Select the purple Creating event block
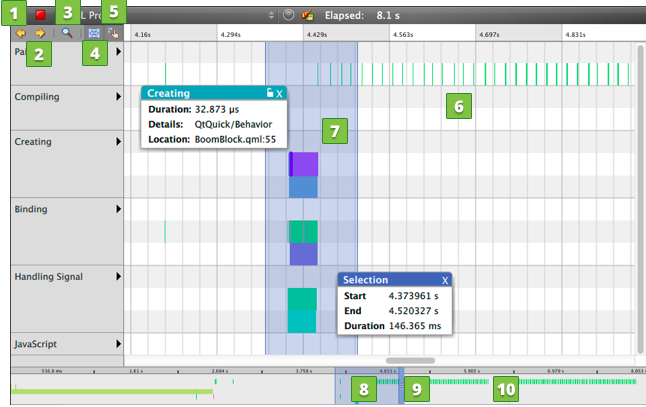 pyautogui.click(x=304, y=164)
